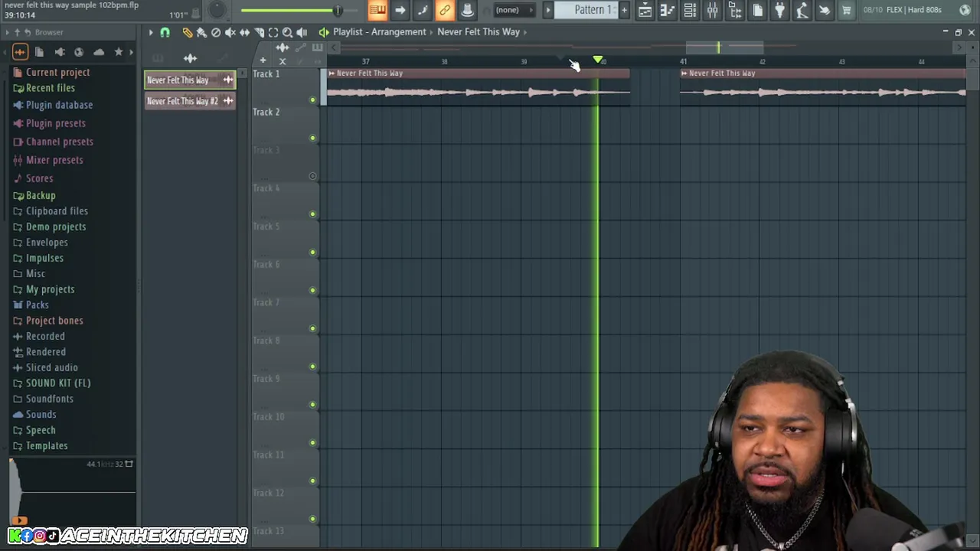
Task: Select the Paint brush tool
Action: tap(201, 32)
